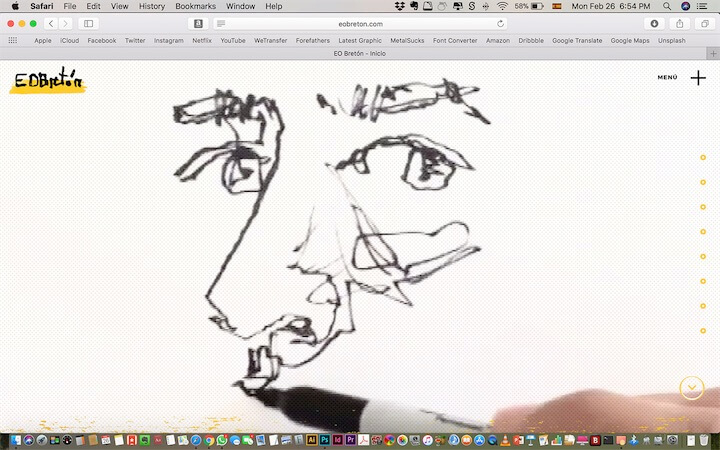The image size is (720, 450).
Task: Go back to the previous page
Action: (x=50, y=23)
